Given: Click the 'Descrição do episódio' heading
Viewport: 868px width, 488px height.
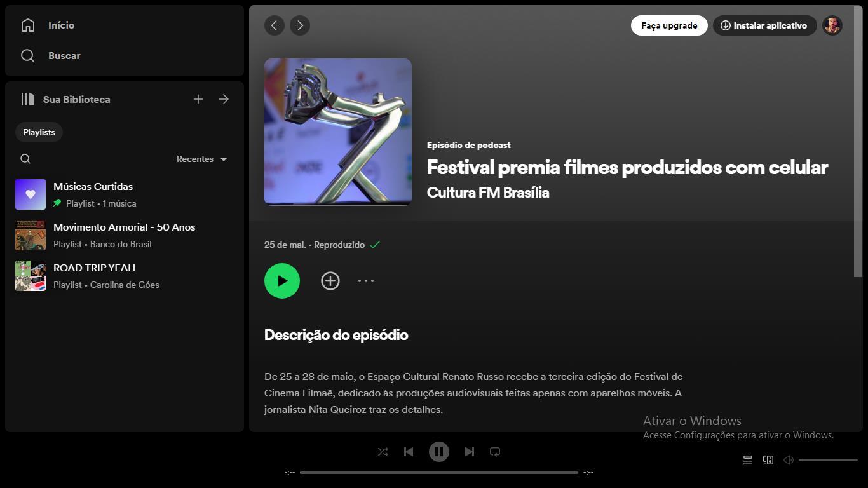Looking at the screenshot, I should coord(336,335).
